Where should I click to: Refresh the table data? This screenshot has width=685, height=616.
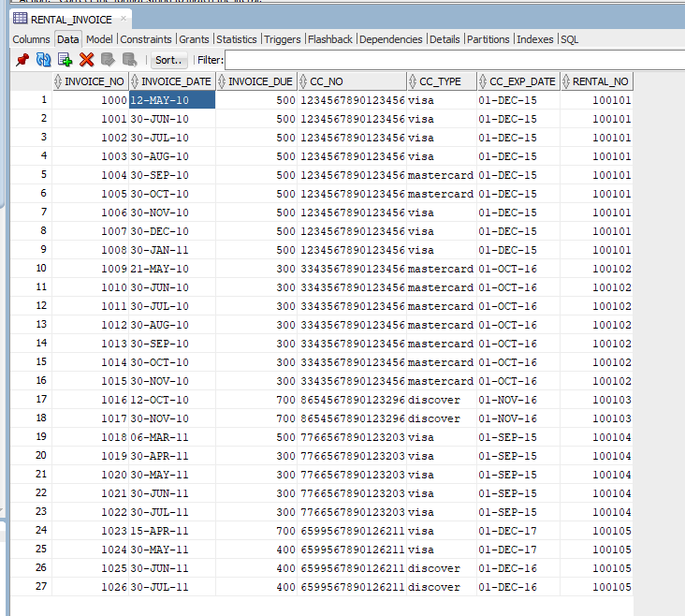(43, 60)
